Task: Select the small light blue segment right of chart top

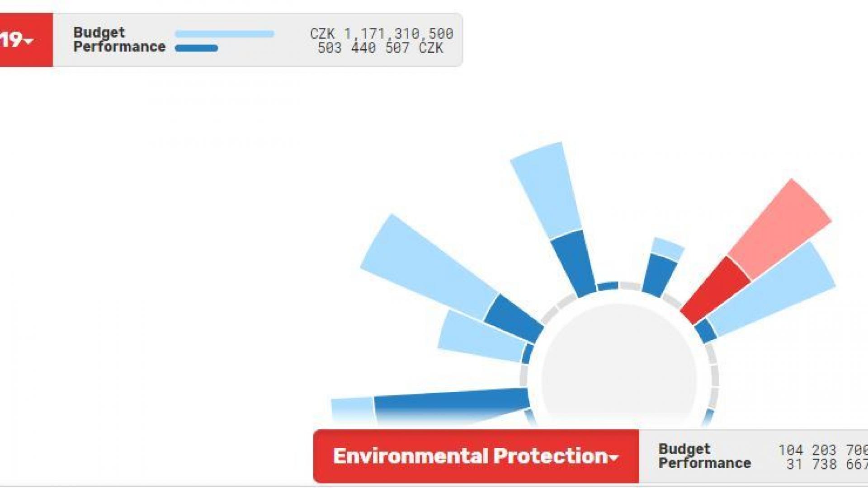Action: 667,248
